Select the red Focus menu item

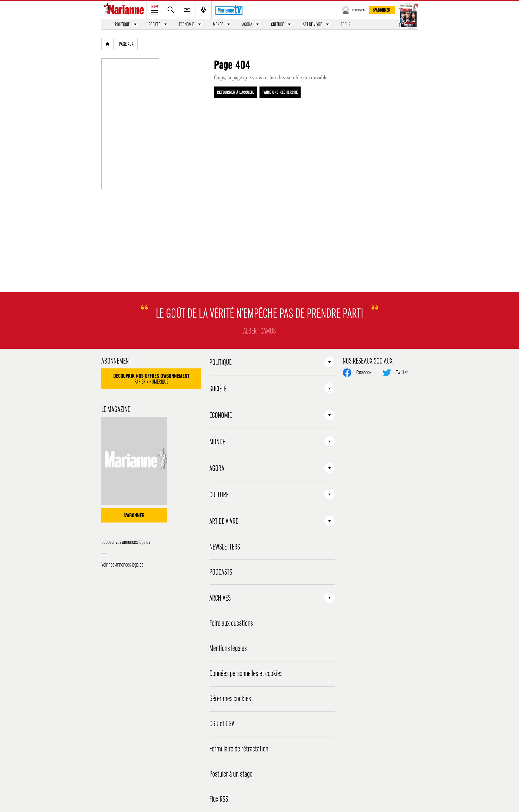click(345, 24)
